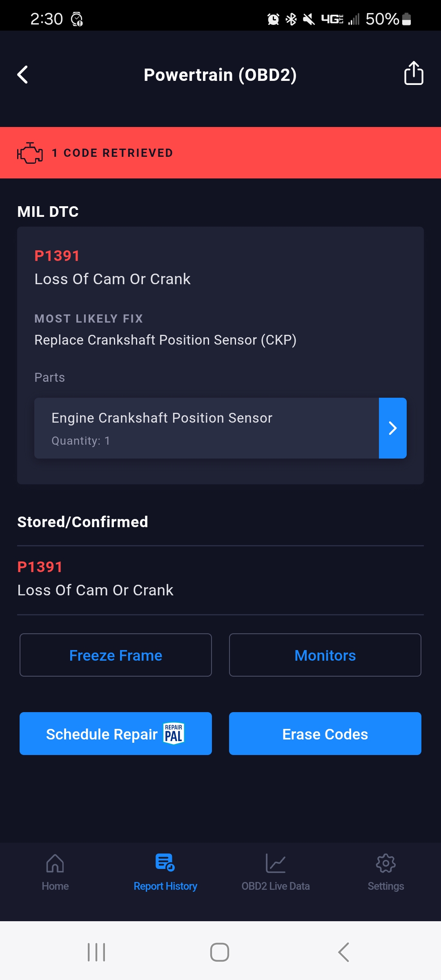Viewport: 441px width, 980px height.
Task: Tap P1391 code in the MIL DTC card
Action: pos(57,256)
